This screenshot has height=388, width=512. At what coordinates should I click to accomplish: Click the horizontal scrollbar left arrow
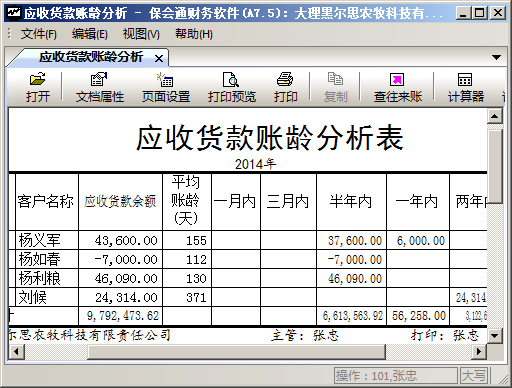pyautogui.click(x=16, y=351)
